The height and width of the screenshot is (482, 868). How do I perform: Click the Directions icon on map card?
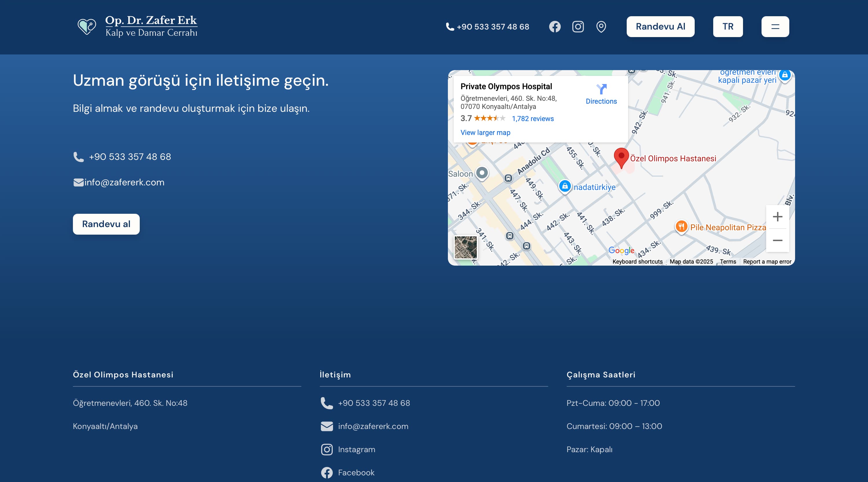(x=601, y=90)
